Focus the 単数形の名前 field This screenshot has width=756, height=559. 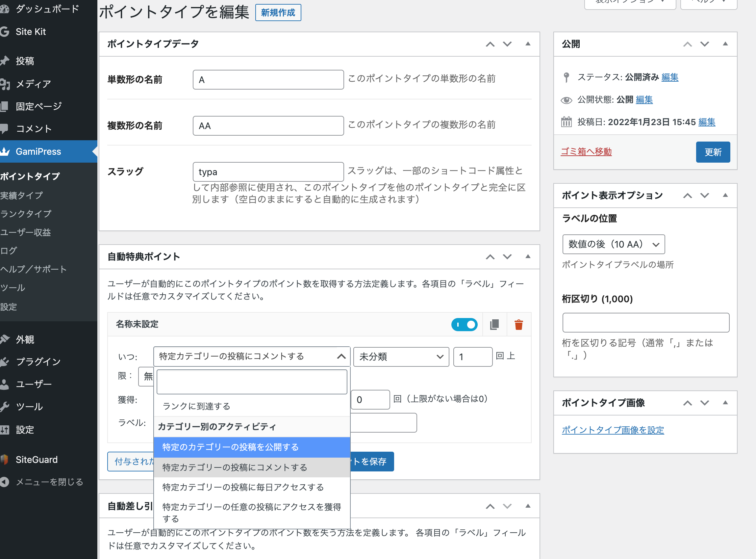(x=268, y=80)
